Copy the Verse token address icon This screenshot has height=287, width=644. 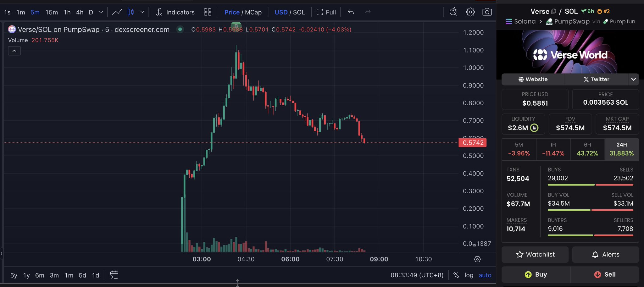554,12
